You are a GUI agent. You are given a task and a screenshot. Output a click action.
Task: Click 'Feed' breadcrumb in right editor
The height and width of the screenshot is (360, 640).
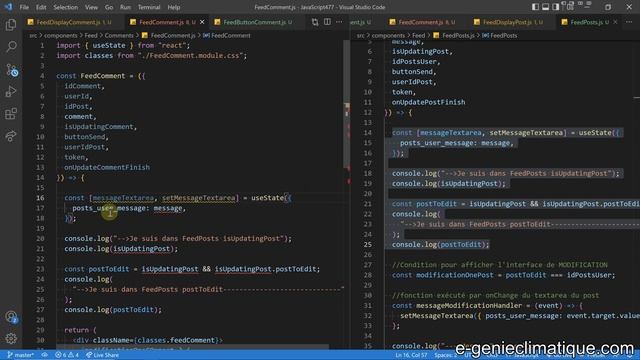pyautogui.click(x=418, y=36)
